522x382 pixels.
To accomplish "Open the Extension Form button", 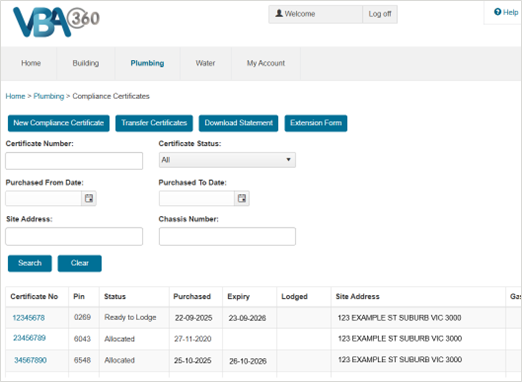I will [x=316, y=123].
